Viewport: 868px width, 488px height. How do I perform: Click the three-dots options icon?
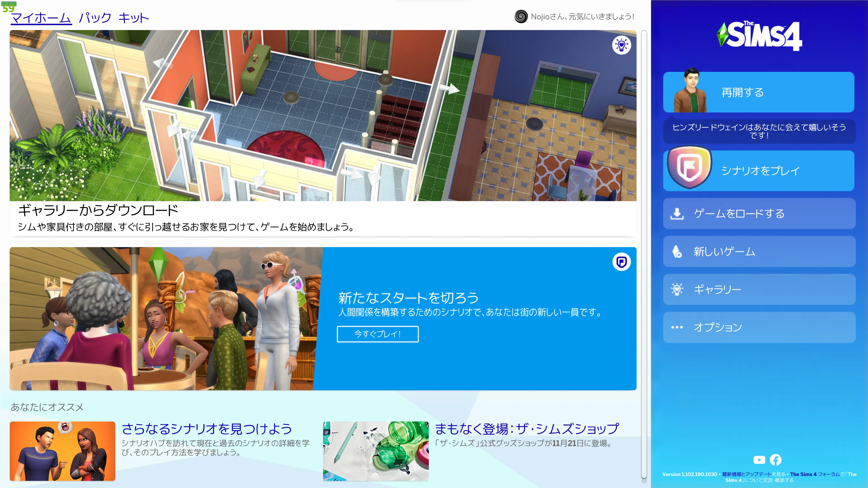click(x=677, y=327)
